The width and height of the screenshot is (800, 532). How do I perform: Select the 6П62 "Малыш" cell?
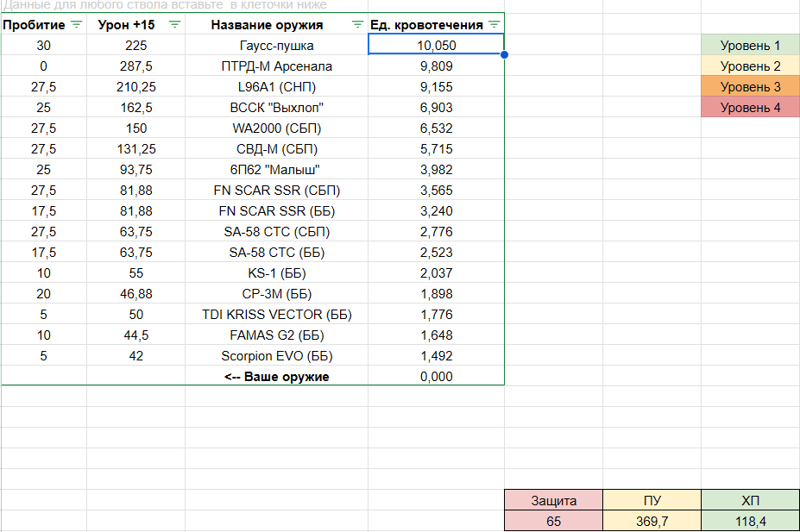click(276, 170)
